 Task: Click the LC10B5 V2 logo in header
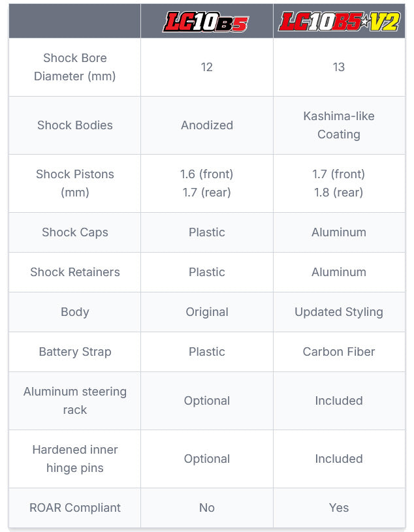point(339,22)
